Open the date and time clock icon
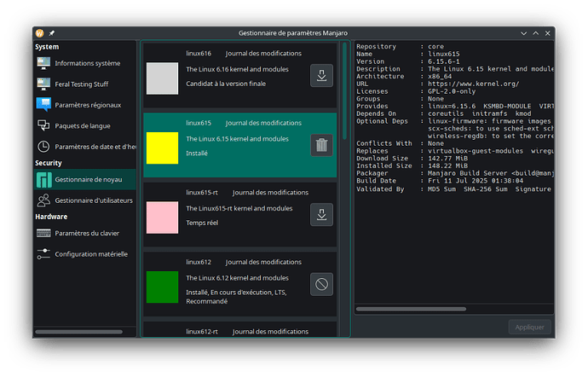588x377 pixels. coord(43,147)
